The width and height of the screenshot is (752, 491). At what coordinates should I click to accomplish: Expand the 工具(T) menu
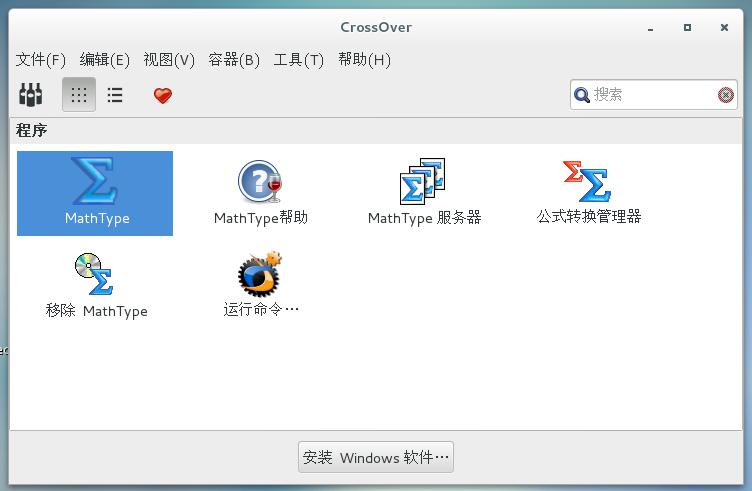point(299,60)
